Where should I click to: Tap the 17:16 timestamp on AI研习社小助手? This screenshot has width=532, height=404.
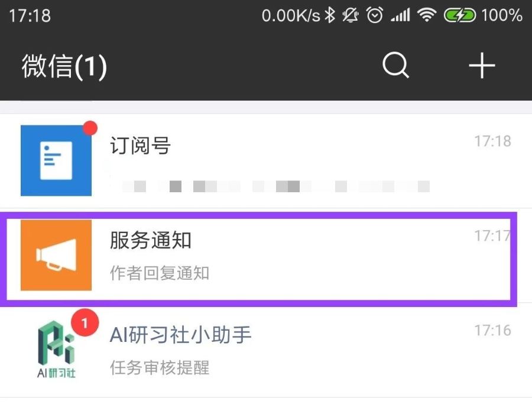(492, 330)
